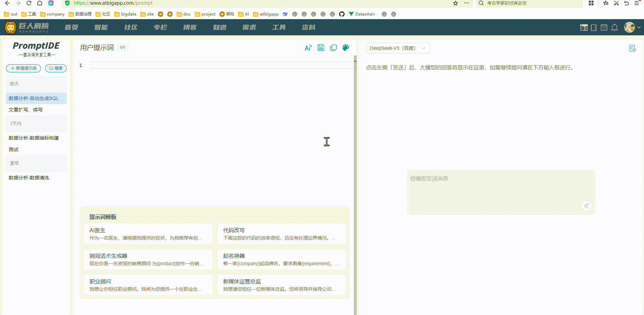Image resolution: width=644 pixels, height=315 pixels.
Task: Click the send message paper plane icon
Action: pos(586,206)
